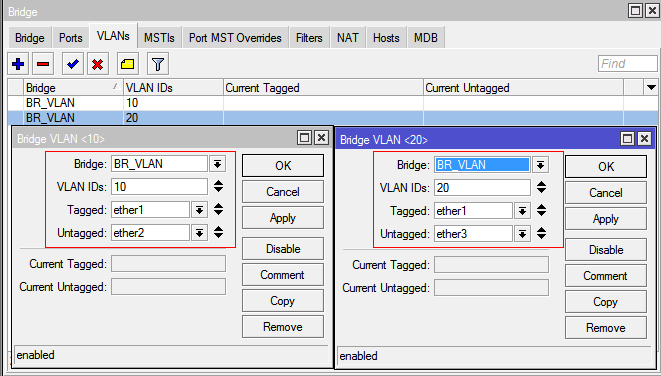Click the Current Tagged column header
Image resolution: width=661 pixels, height=376 pixels.
point(323,88)
